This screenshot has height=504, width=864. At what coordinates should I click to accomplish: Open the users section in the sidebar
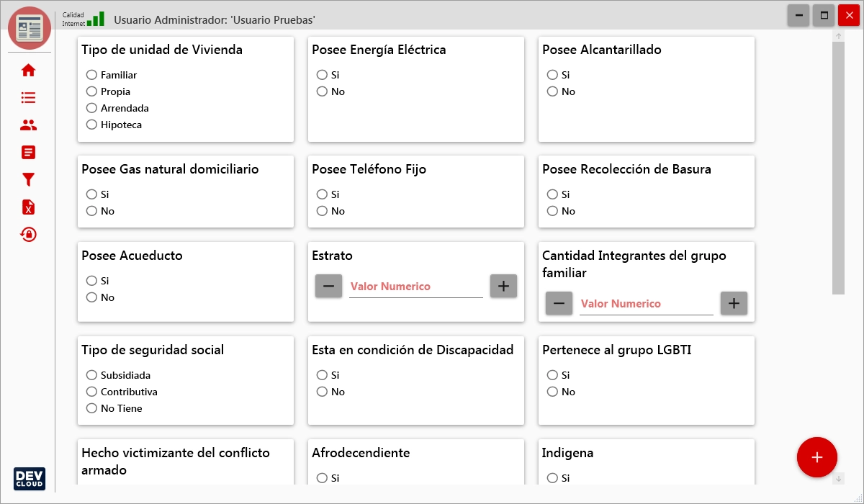pyautogui.click(x=28, y=125)
